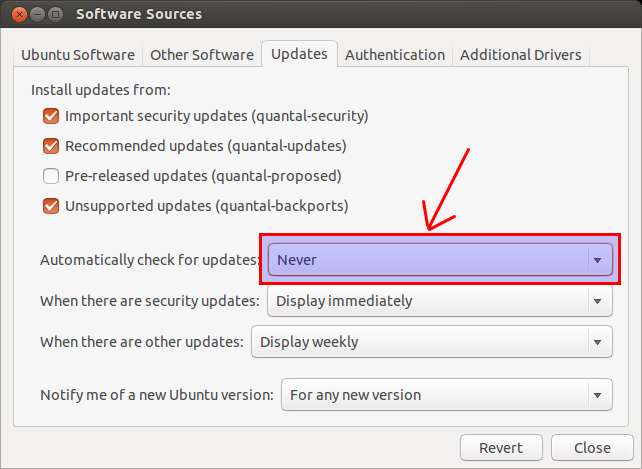Uncheck Important security updates checkbox
Image resolution: width=642 pixels, height=469 pixels.
(51, 116)
